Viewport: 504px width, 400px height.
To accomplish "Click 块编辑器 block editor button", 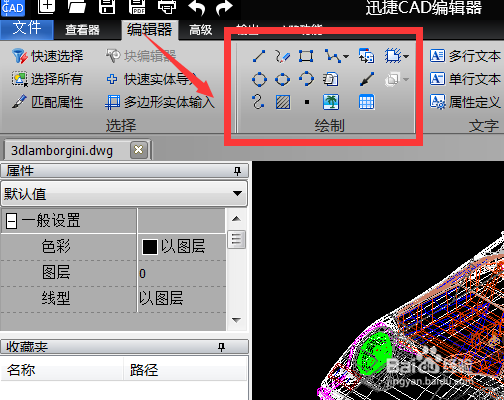I will tap(141, 56).
